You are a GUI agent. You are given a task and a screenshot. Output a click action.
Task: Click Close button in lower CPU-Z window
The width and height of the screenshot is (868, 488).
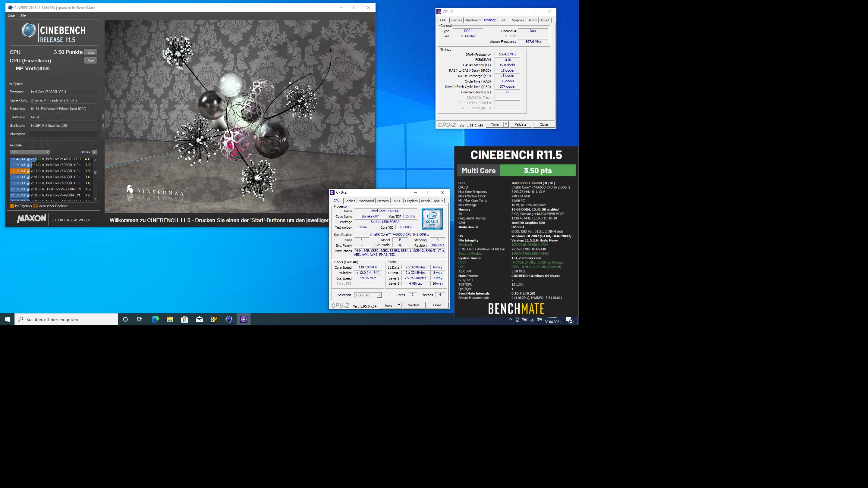tap(437, 305)
